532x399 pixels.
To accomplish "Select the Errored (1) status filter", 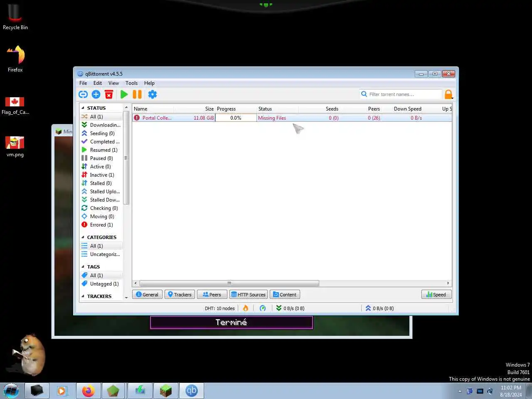I will [101, 225].
